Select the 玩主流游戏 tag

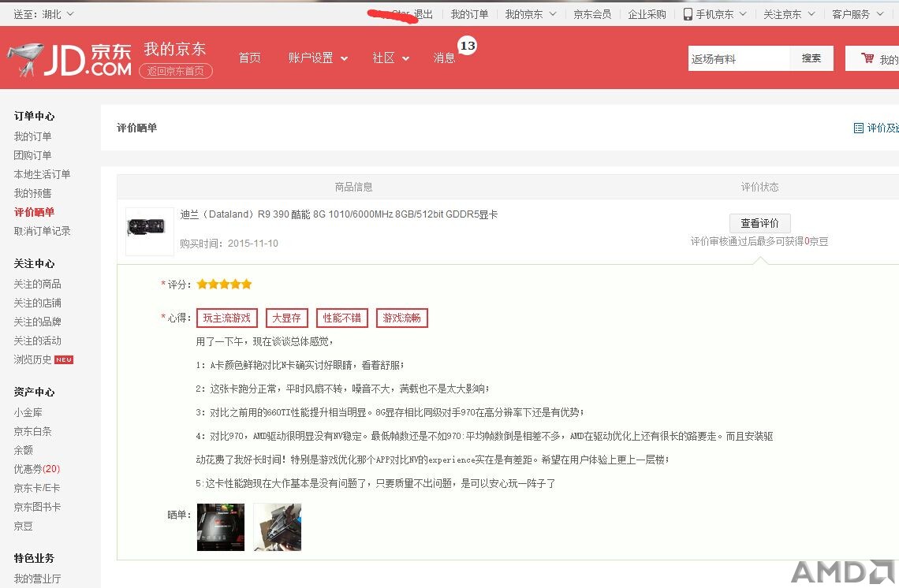pos(227,318)
